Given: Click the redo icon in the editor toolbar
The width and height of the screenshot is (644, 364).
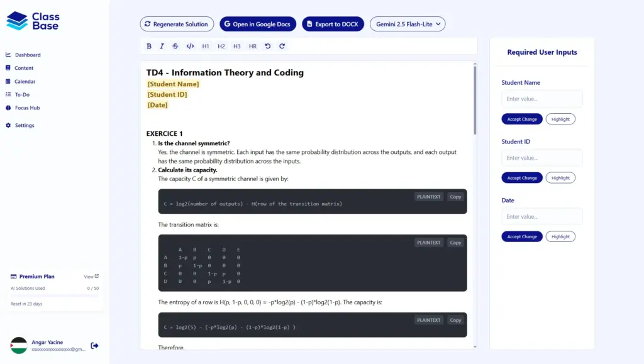Looking at the screenshot, I should (x=281, y=45).
